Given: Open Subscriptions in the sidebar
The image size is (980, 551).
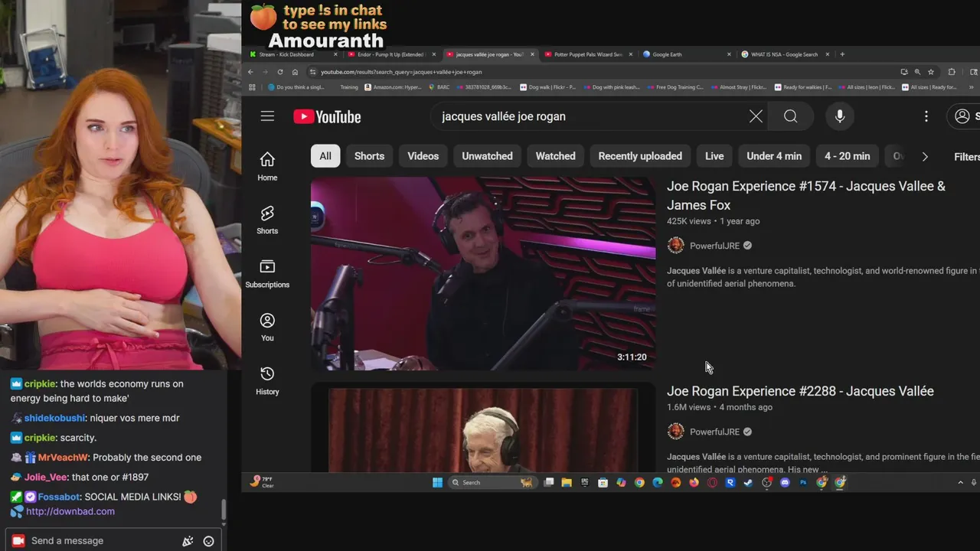Looking at the screenshot, I should coord(267,273).
